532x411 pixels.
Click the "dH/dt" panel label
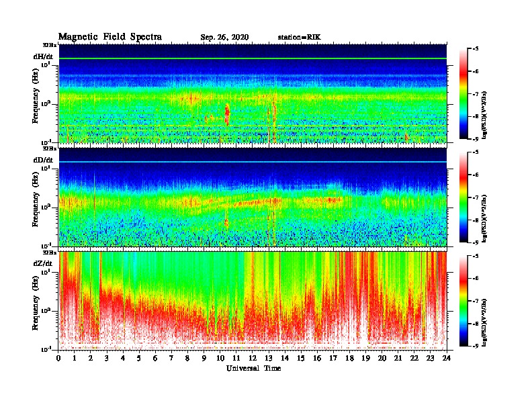point(43,56)
